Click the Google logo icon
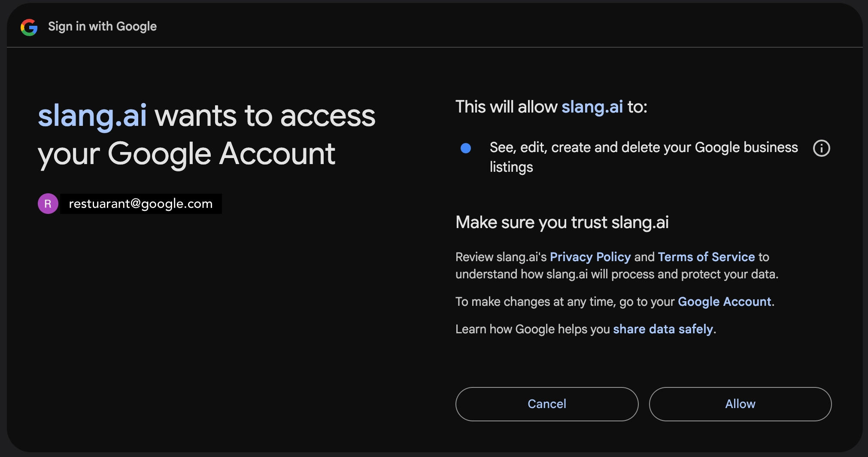The image size is (868, 457). click(29, 27)
